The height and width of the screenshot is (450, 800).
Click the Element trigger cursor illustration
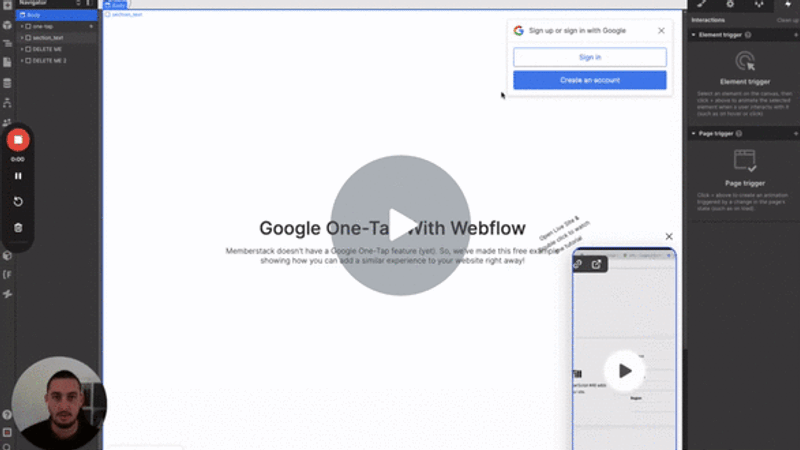pyautogui.click(x=745, y=61)
